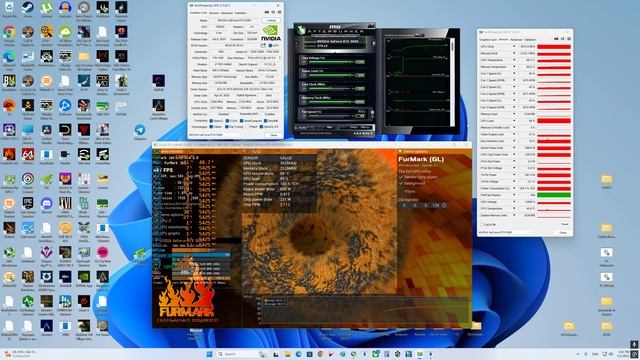
Task: Click the screenshot camera icon in left GPU-Z window
Action: pos(267,12)
